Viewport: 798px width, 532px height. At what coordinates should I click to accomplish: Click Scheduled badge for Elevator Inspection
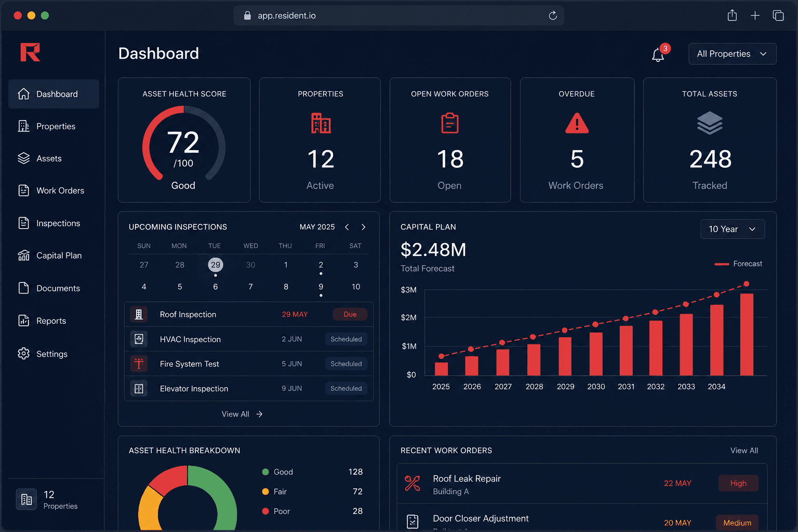point(346,388)
